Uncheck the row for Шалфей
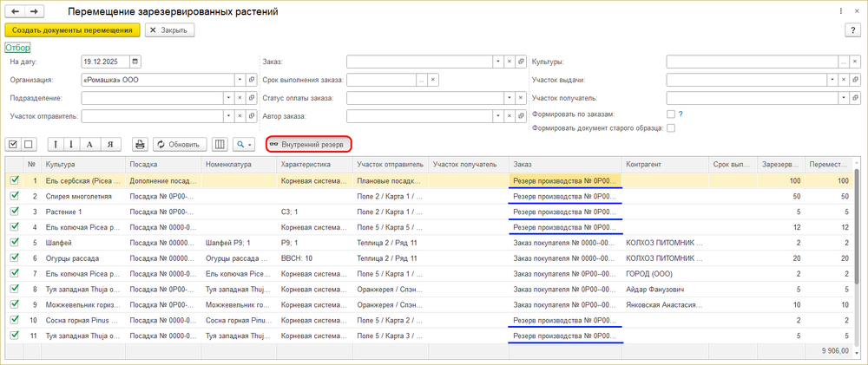This screenshot has height=365, width=868. pos(14,243)
